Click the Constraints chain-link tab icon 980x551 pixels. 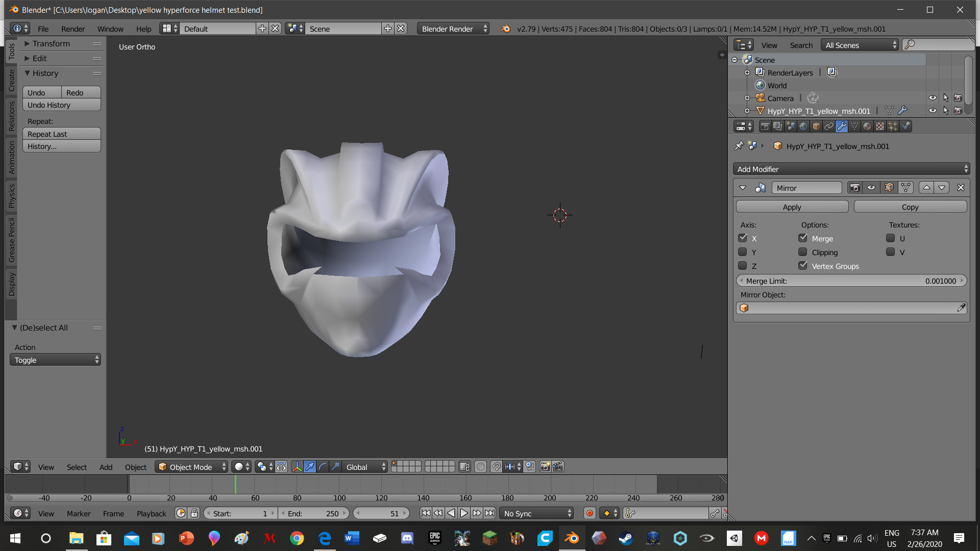[x=829, y=127]
